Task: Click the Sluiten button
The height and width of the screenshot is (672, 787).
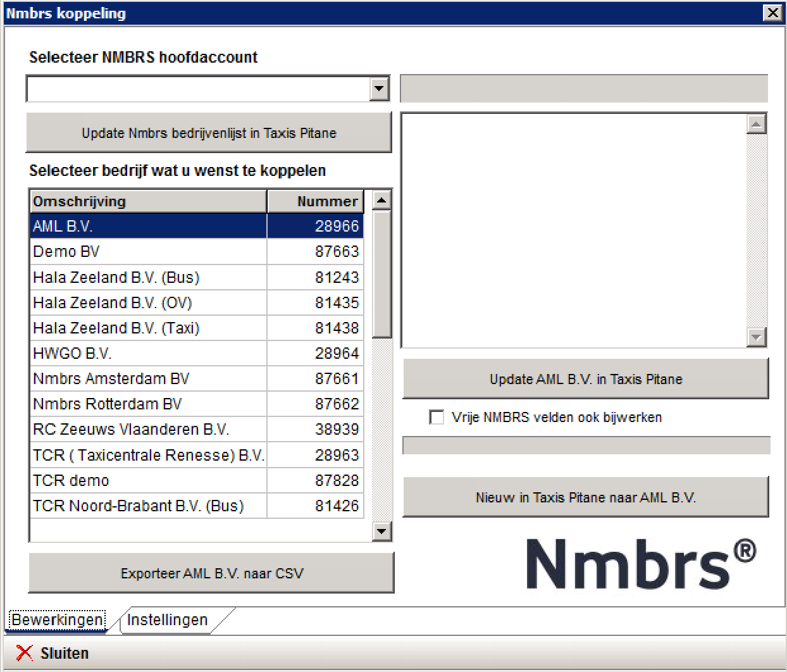Action: pyautogui.click(x=53, y=653)
